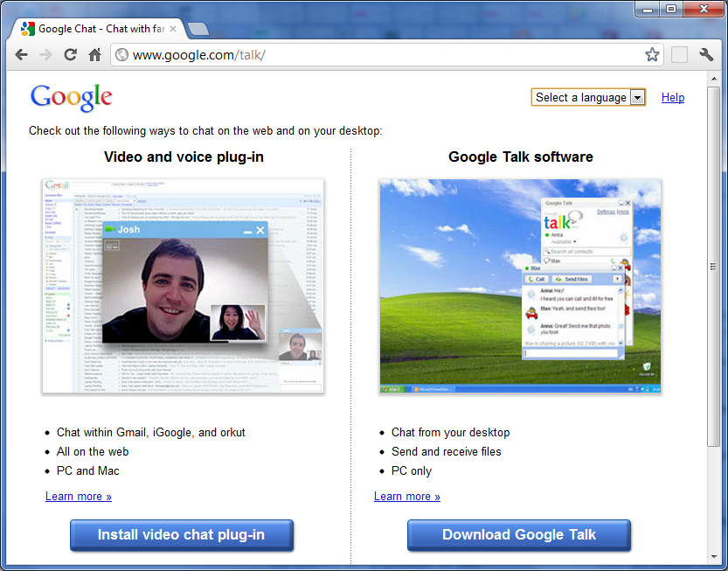The width and height of the screenshot is (728, 571).
Task: Open the home page via house icon
Action: [94, 55]
